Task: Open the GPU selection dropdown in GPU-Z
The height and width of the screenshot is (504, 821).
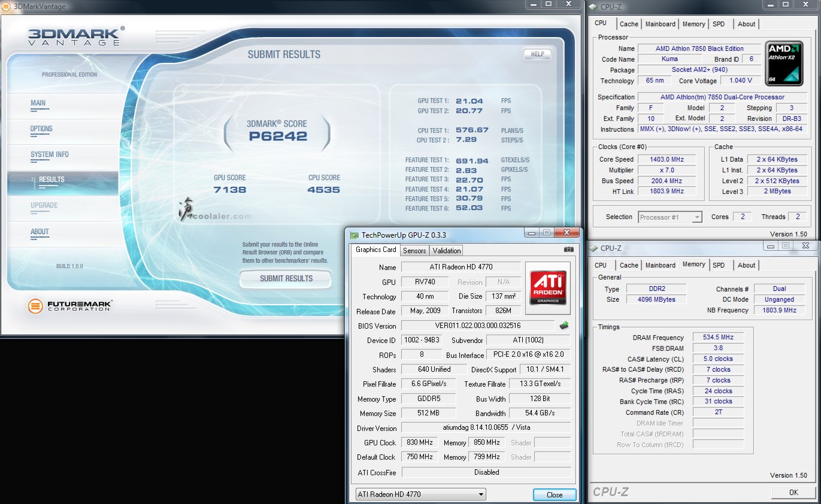Action: click(420, 494)
